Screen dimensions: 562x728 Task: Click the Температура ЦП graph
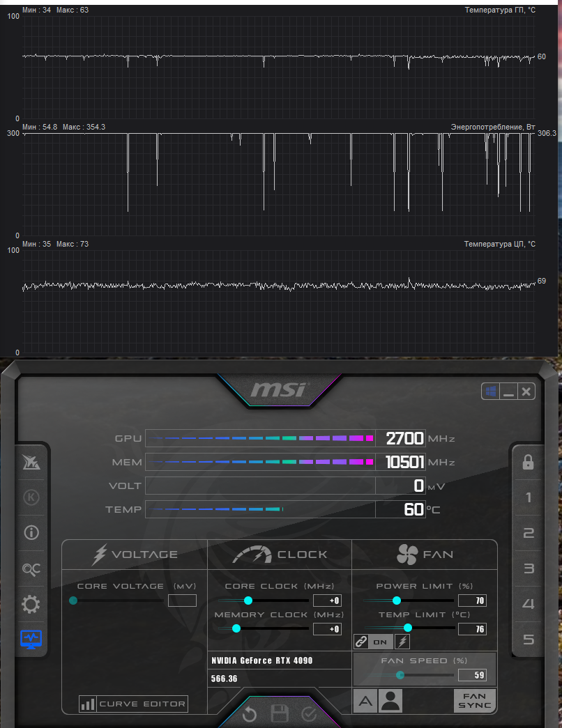coord(279,302)
